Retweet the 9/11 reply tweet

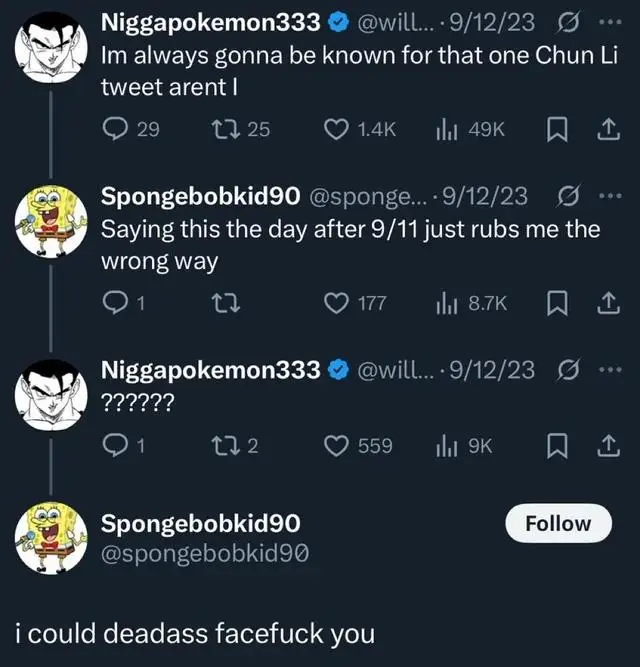click(228, 304)
